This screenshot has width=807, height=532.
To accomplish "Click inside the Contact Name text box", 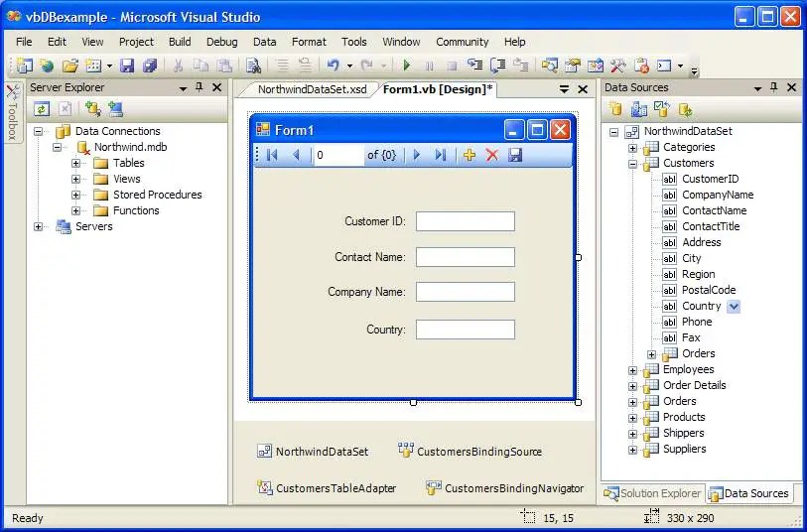I will click(x=466, y=257).
